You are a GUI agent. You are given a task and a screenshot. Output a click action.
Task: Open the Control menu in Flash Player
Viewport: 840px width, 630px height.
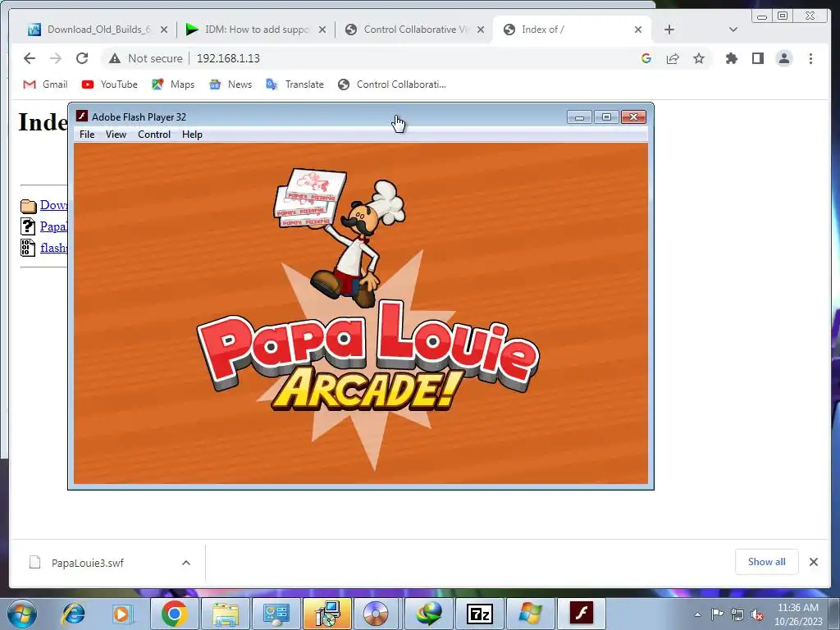pyautogui.click(x=154, y=135)
